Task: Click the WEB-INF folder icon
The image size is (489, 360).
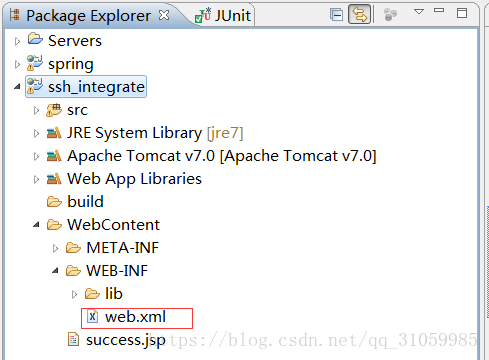Action: [x=73, y=271]
